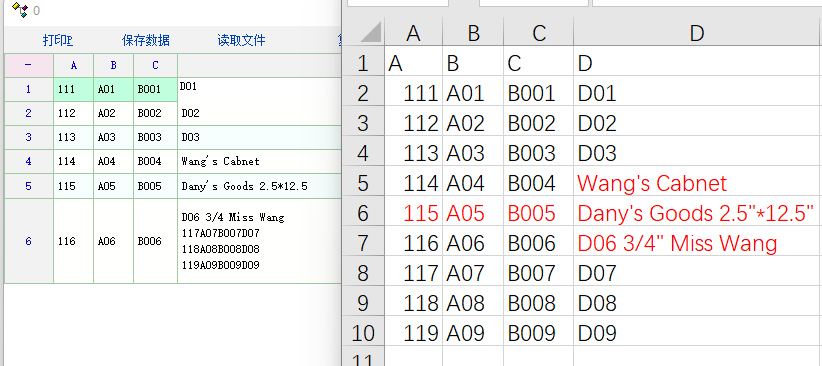This screenshot has height=366, width=822.
Task: Select the Excel cell D06 3/4" Miss Wang
Action: point(697,243)
